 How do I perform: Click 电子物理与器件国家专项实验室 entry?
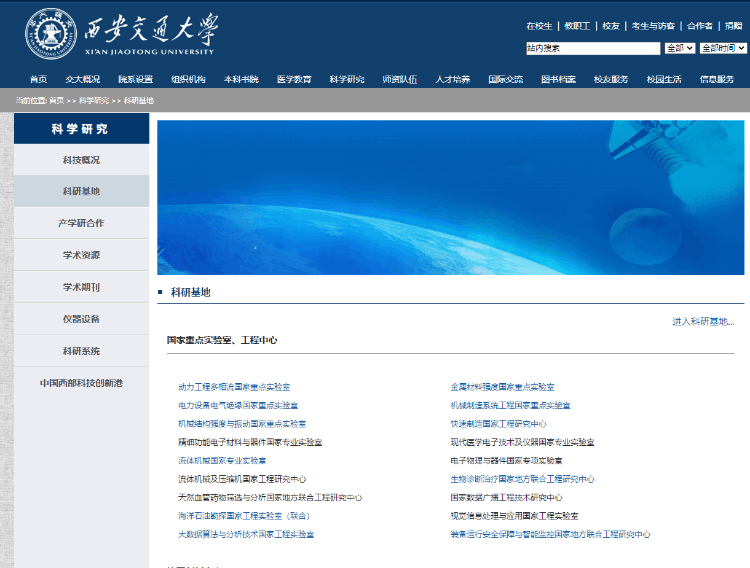coord(506,461)
